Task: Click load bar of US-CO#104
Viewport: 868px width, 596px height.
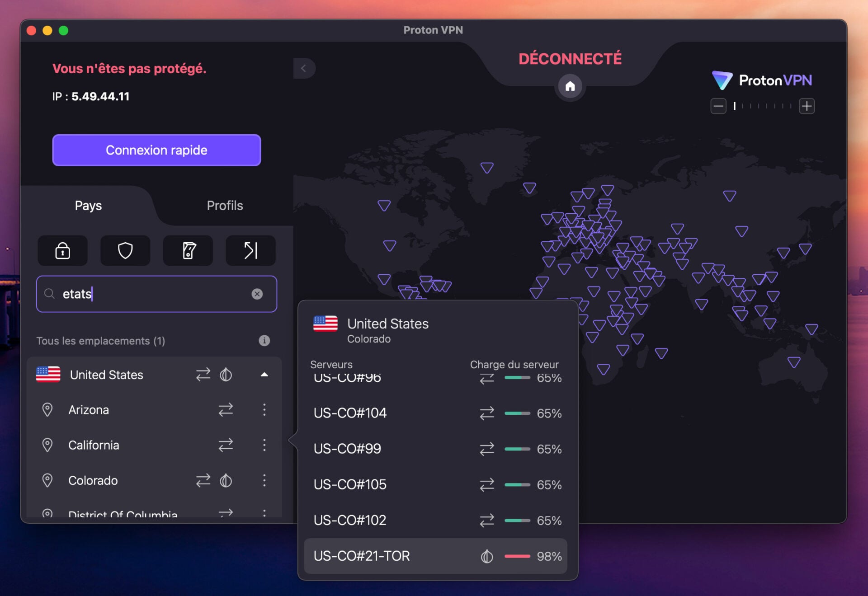Action: (517, 413)
